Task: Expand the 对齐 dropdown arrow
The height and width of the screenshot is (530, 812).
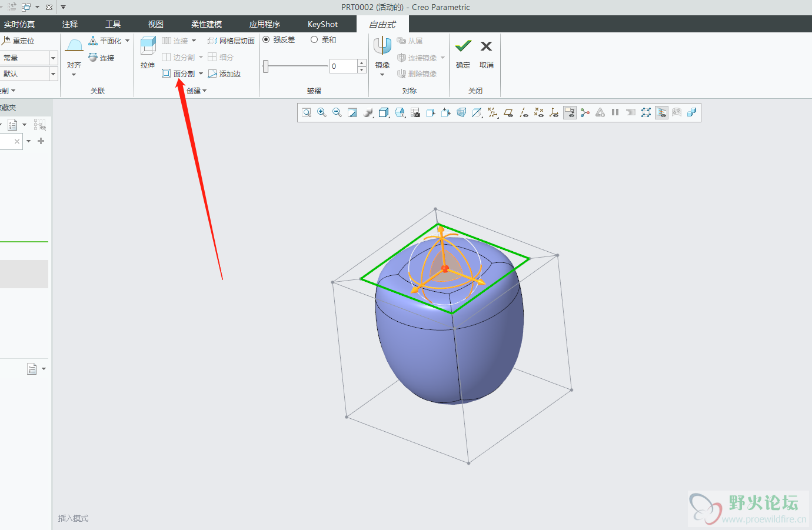Action: pos(74,75)
